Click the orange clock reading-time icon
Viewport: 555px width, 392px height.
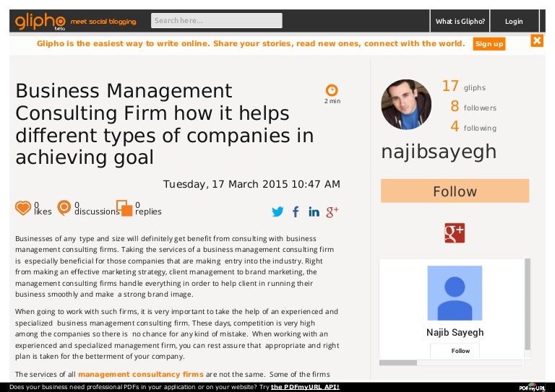coord(332,90)
